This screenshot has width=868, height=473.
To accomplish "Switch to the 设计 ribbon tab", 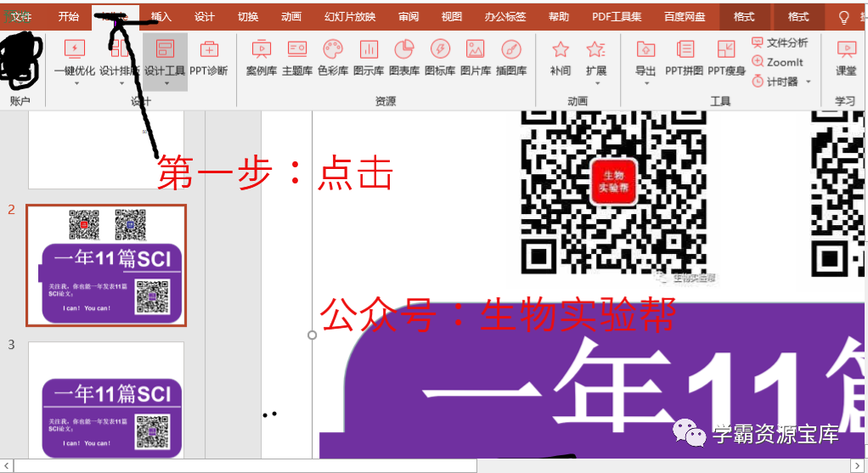I will coord(205,17).
